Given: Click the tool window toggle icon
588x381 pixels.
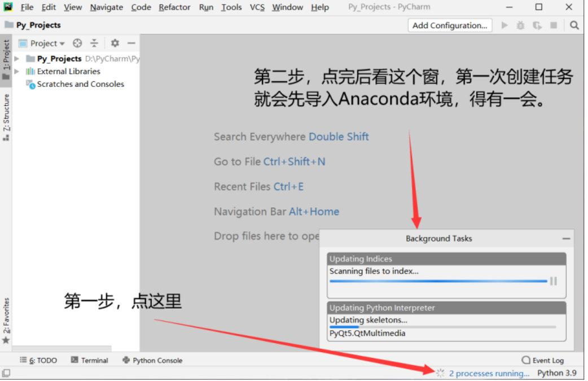Looking at the screenshot, I should (6, 373).
